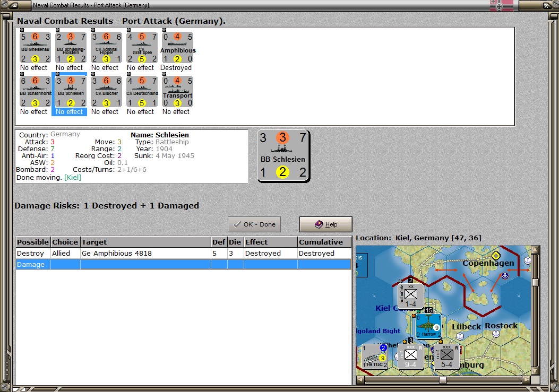The image size is (559, 392).
Task: Click the window menu icon in title bar
Action: pos(14,5)
